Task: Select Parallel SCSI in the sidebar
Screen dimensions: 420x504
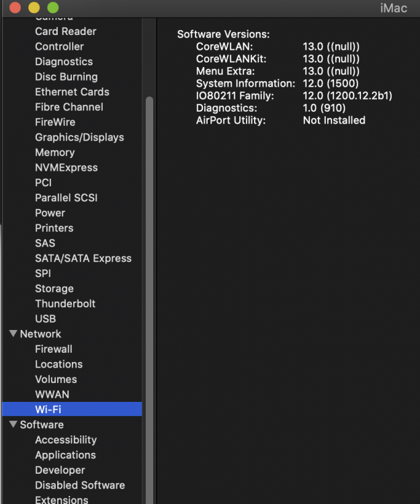Action: pyautogui.click(x=67, y=198)
